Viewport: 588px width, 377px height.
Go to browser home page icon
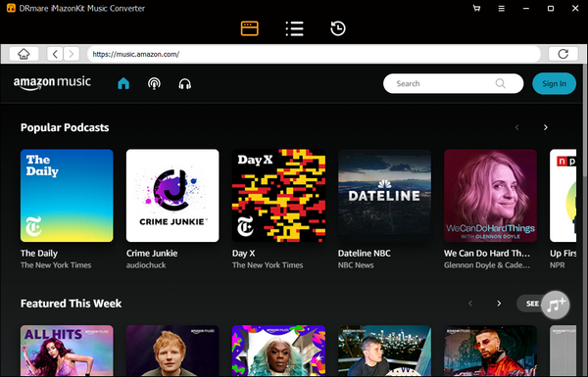click(24, 54)
